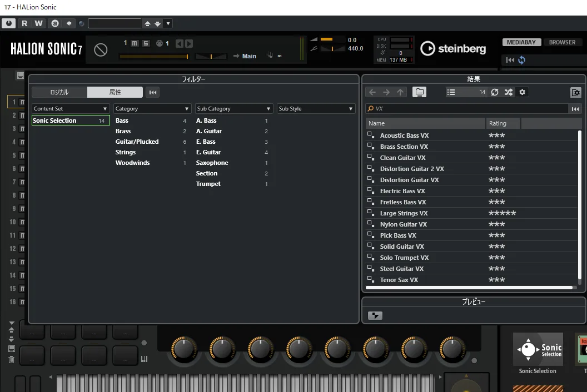Toggle the A/B comparison button
587x392 pixels.
[55, 23]
